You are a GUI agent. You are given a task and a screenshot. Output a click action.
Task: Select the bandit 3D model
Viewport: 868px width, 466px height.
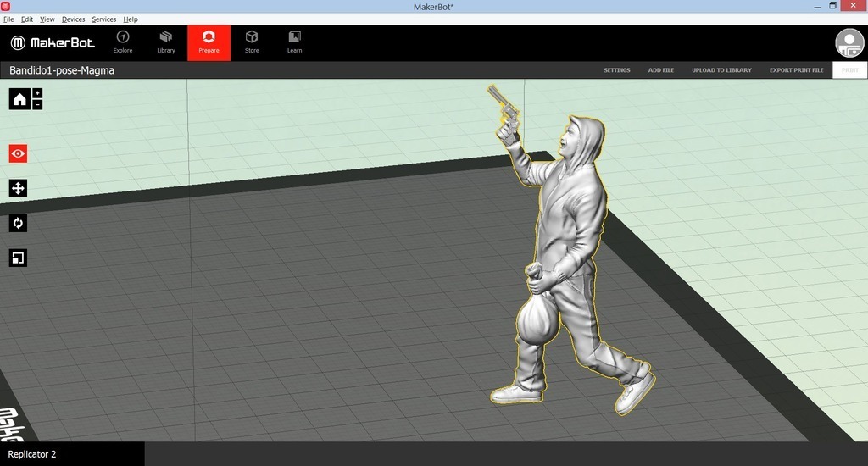click(x=568, y=254)
